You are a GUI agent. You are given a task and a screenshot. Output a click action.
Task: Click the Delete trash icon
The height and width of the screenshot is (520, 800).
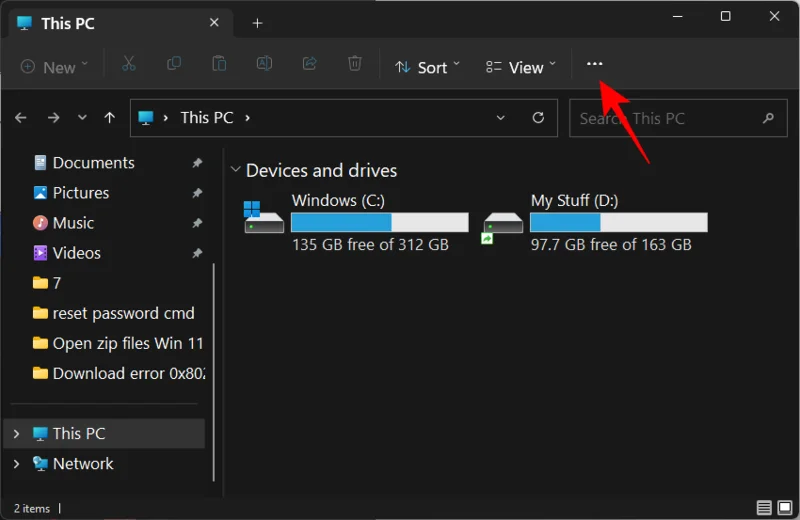click(355, 64)
